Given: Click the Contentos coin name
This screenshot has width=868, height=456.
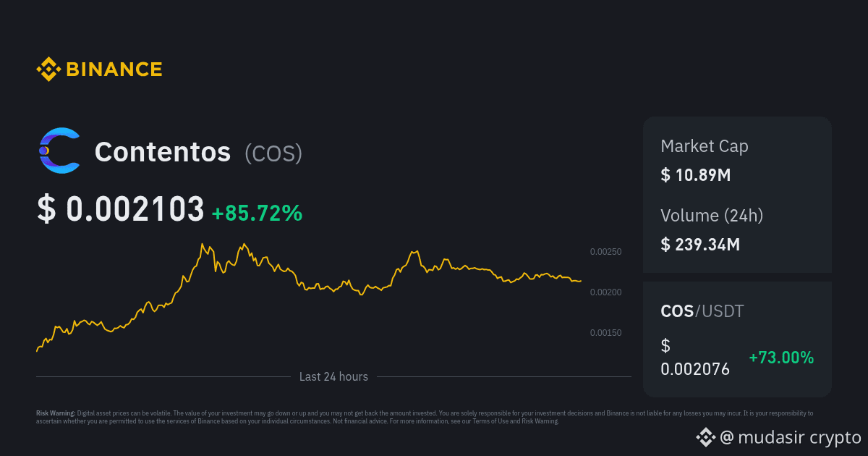Looking at the screenshot, I should (x=163, y=152).
